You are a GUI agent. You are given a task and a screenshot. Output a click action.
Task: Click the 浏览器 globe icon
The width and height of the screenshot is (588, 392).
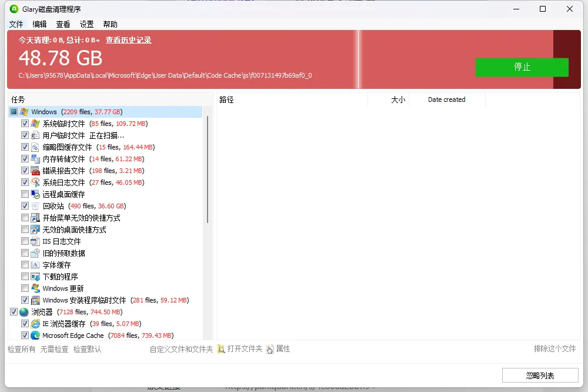24,312
